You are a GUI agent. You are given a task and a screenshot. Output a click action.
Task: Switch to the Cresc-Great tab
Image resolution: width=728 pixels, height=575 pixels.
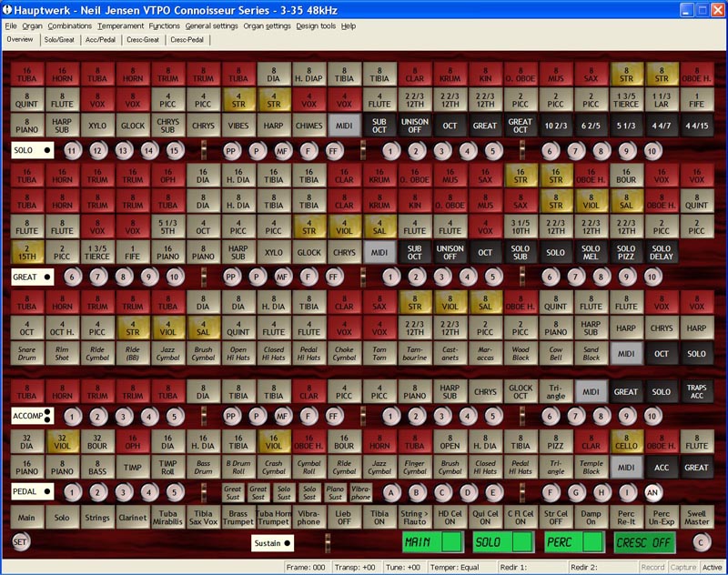[x=143, y=40]
